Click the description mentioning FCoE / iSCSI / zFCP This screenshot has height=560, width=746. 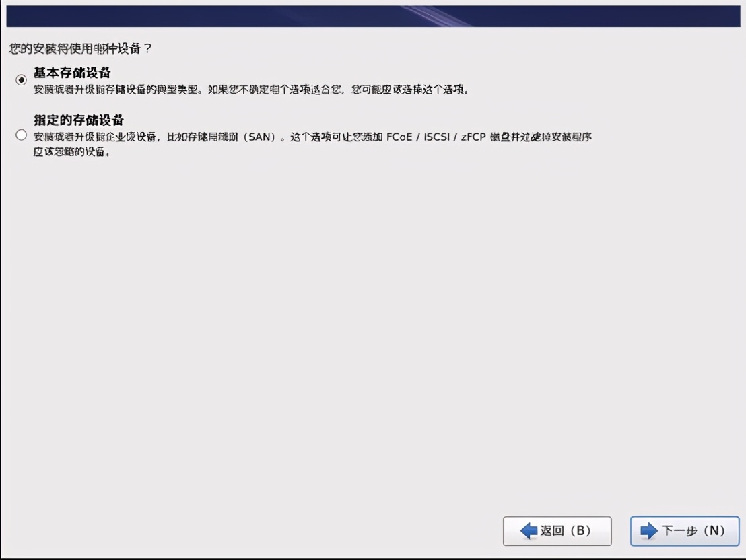312,144
